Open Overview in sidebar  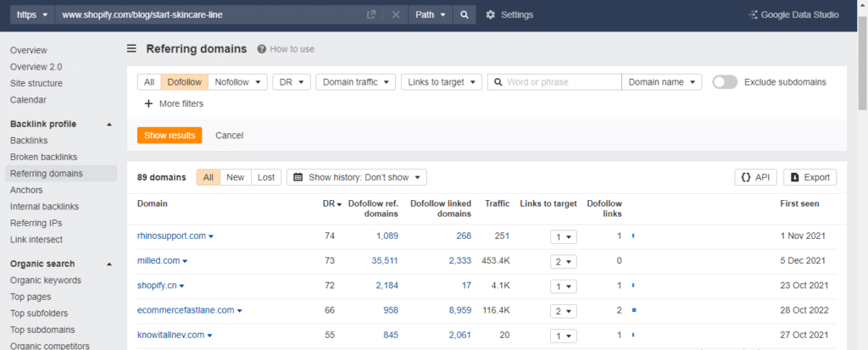tap(29, 50)
